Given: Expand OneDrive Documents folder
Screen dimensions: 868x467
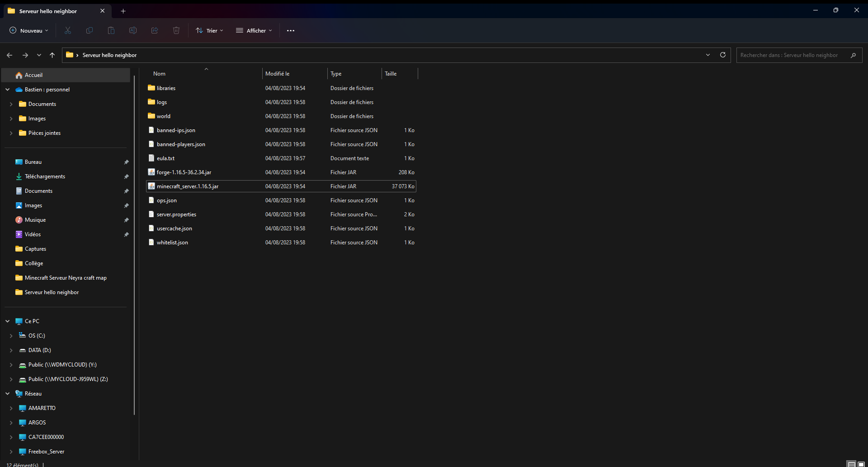Looking at the screenshot, I should click(x=11, y=104).
